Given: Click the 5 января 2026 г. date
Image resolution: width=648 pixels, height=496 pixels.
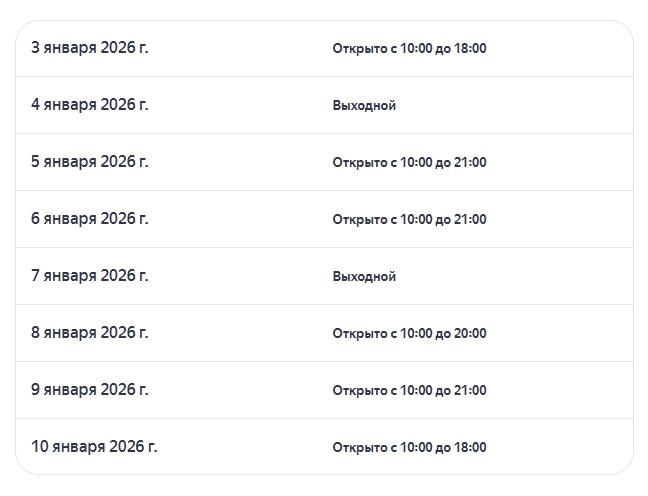Looking at the screenshot, I should tap(89, 161).
